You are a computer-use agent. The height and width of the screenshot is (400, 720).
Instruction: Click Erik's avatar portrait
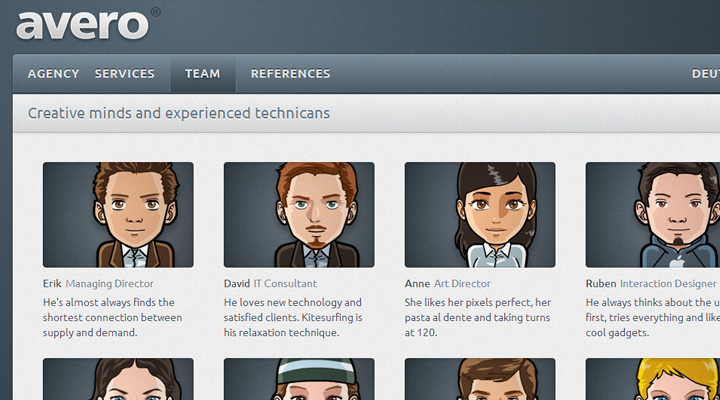click(x=118, y=214)
